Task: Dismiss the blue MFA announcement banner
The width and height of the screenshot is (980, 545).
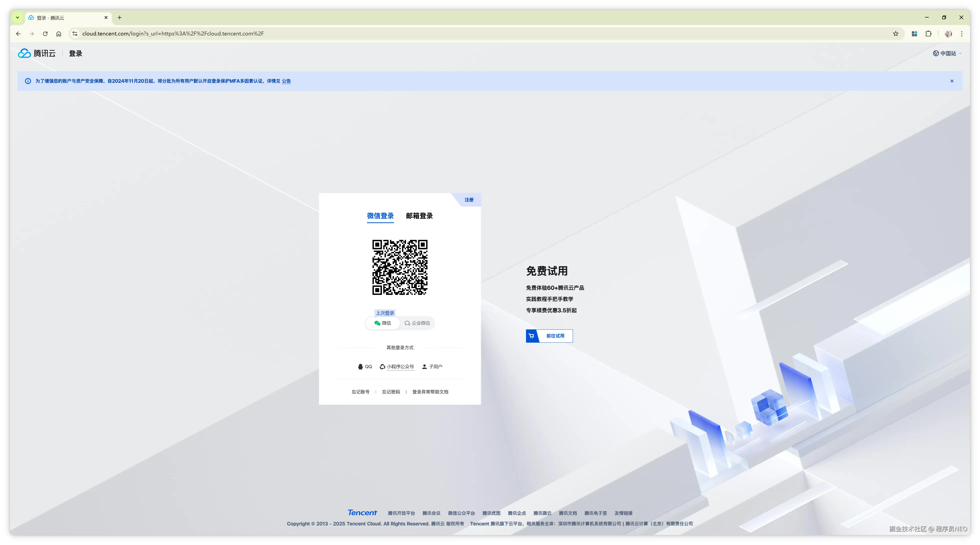Action: tap(952, 81)
